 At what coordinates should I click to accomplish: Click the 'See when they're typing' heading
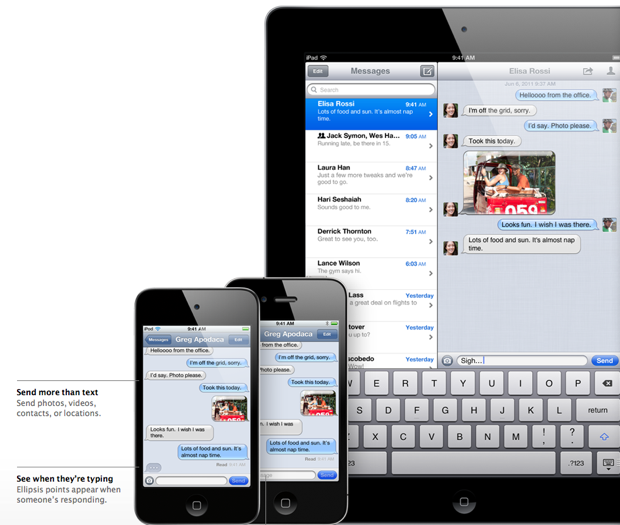[65, 479]
